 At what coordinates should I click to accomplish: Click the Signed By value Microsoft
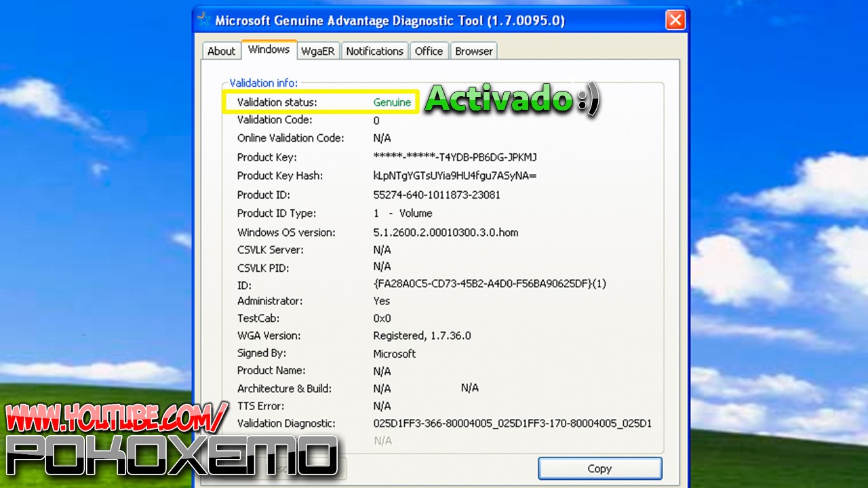coord(394,354)
